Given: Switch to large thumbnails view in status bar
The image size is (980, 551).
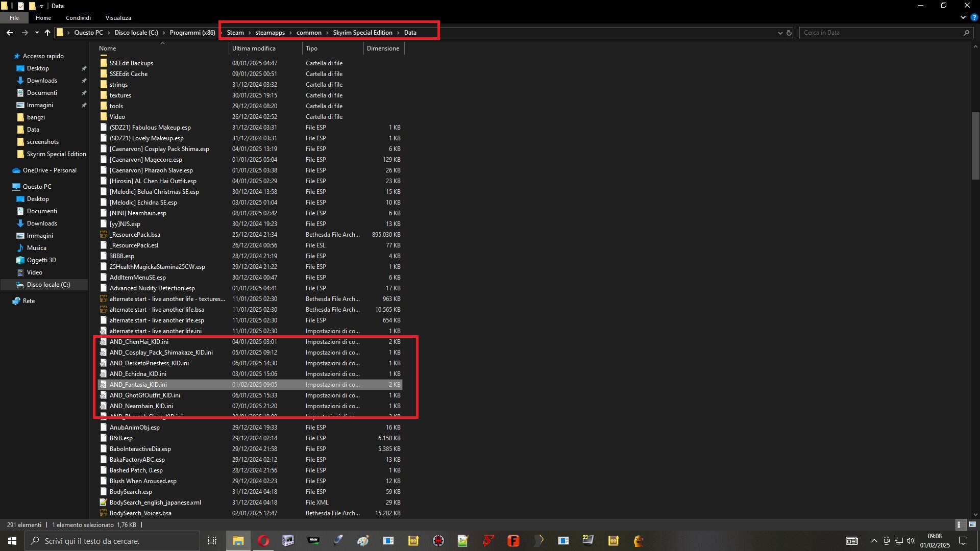Looking at the screenshot, I should [972, 524].
